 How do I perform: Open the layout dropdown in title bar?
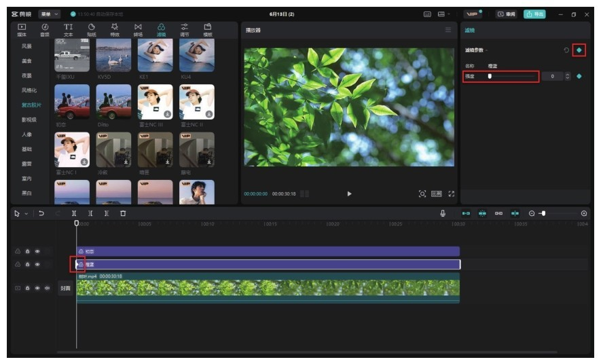443,14
